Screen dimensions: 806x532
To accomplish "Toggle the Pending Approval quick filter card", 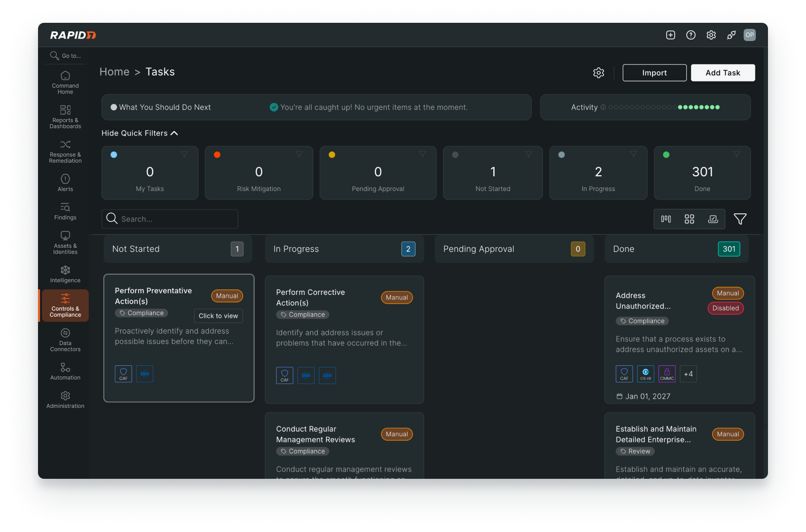I will tap(378, 173).
